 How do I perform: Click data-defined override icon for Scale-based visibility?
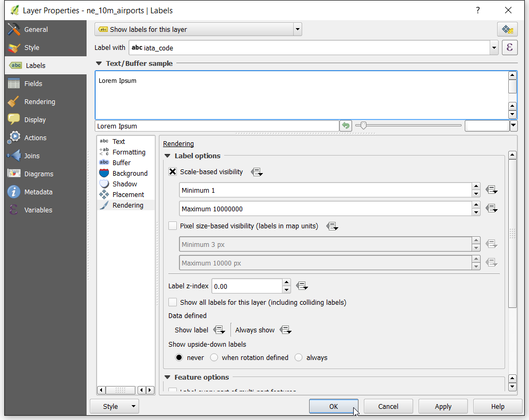coord(257,172)
